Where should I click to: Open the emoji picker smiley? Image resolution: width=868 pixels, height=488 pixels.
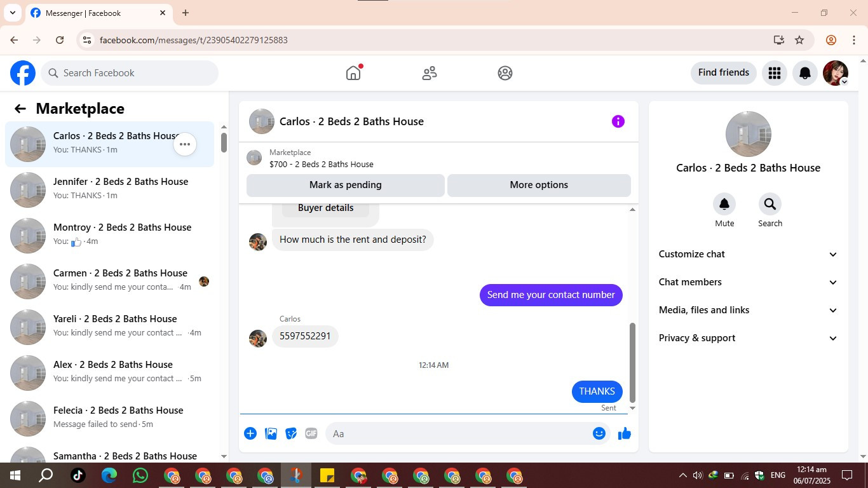point(599,433)
